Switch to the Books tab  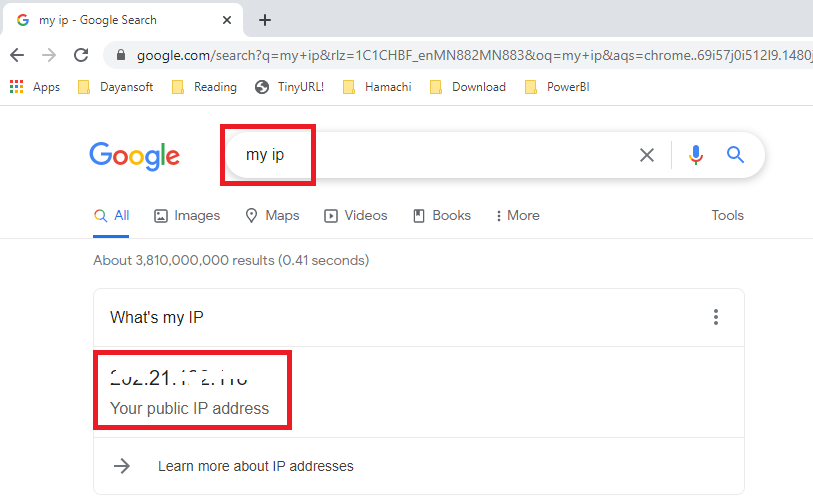tap(442, 216)
